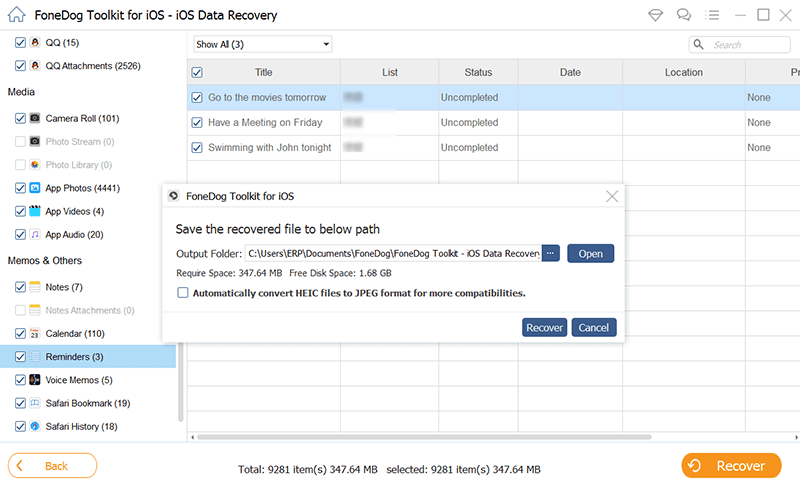Open the feedback chat bubbles icon
800x489 pixels.
(x=684, y=15)
